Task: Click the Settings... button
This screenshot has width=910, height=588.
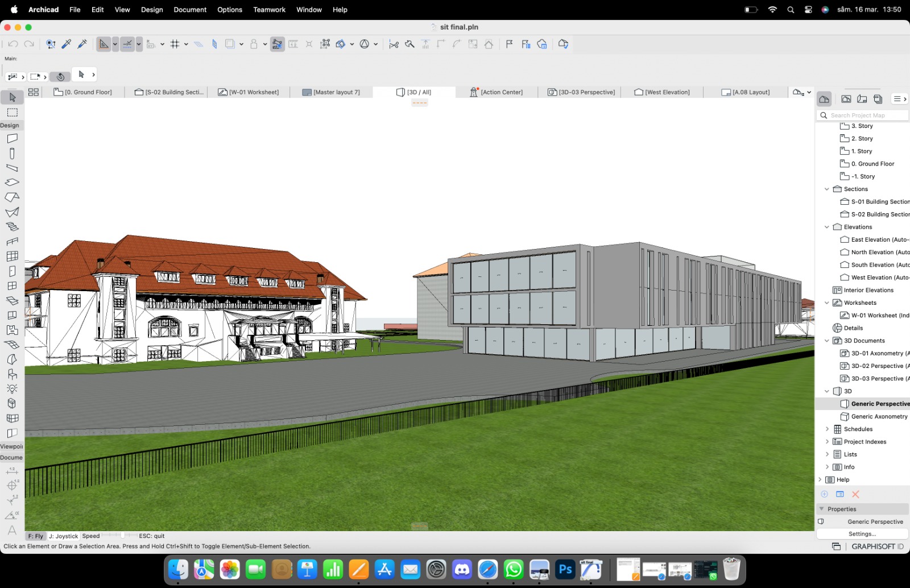Action: click(862, 534)
